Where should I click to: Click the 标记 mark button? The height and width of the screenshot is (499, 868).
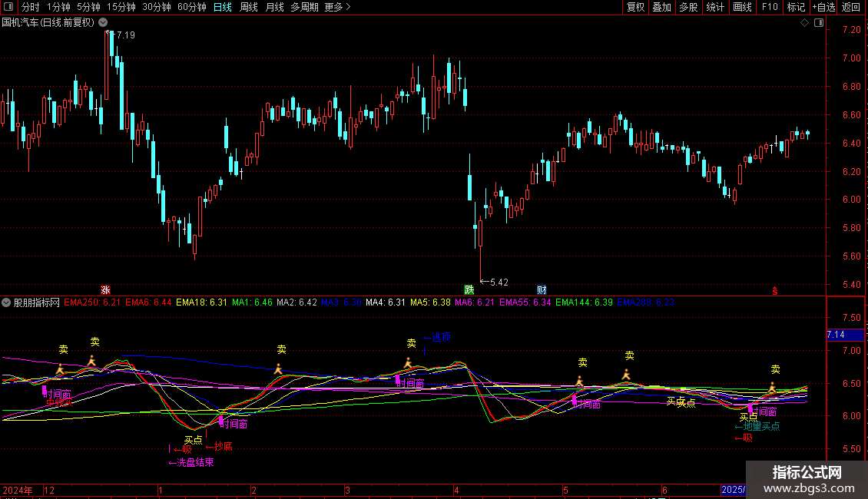[796, 7]
